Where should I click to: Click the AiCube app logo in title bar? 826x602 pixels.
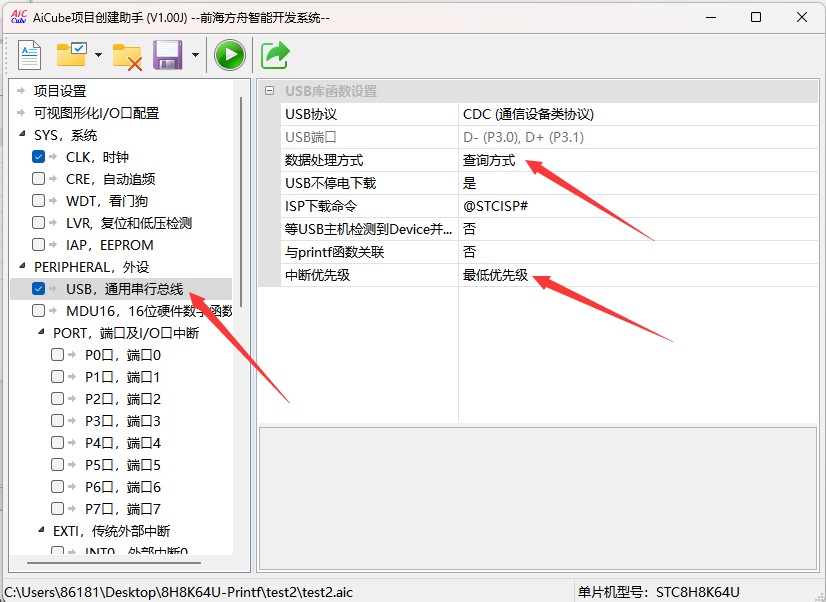(18, 17)
